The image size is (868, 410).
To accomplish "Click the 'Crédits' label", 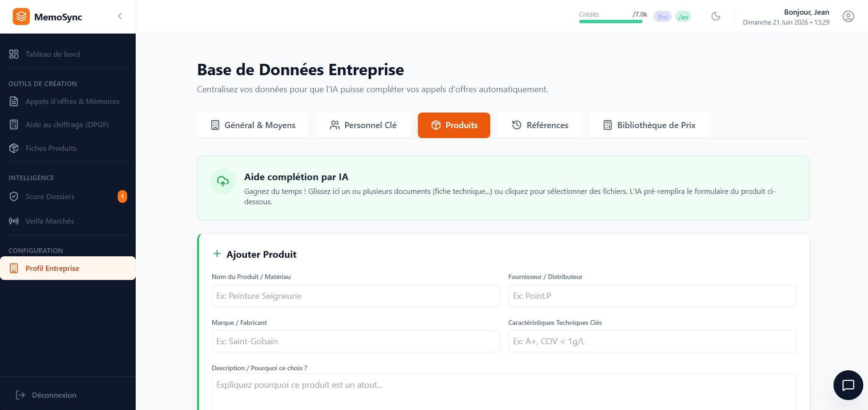I will pyautogui.click(x=589, y=14).
